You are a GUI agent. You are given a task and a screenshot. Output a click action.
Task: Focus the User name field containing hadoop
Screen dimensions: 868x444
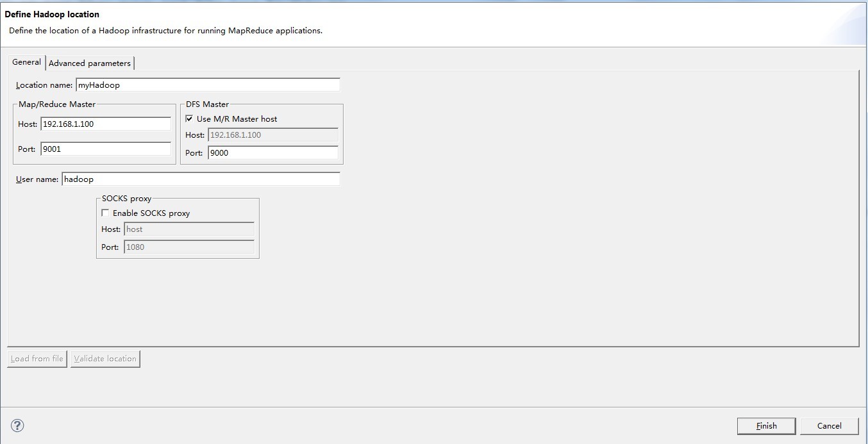pyautogui.click(x=201, y=179)
